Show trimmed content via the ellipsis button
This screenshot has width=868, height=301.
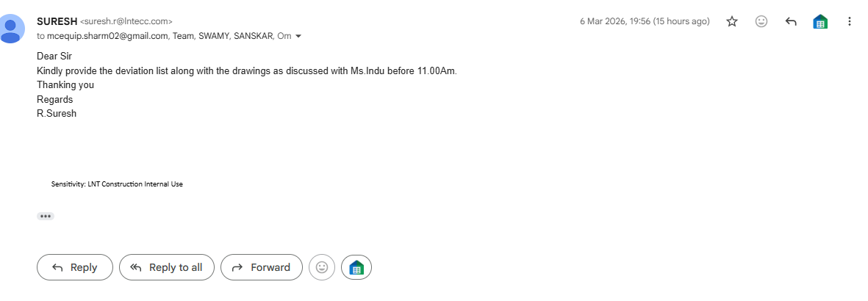click(46, 217)
